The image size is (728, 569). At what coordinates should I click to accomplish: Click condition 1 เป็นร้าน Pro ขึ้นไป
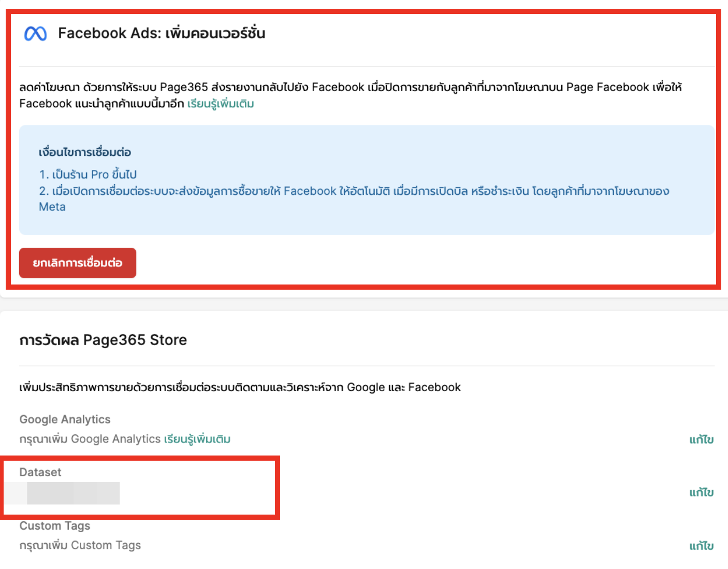point(88,174)
